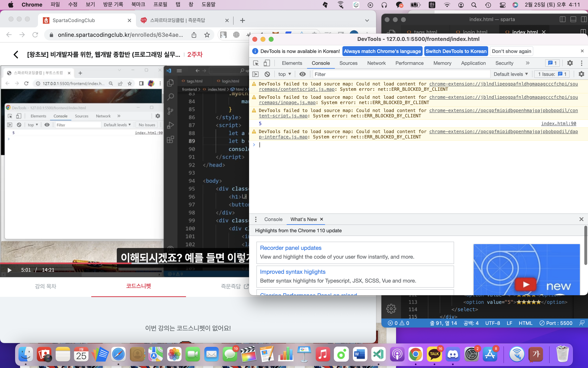This screenshot has width=588, height=368.
Task: Open Recorder panel updates link
Action: [291, 248]
